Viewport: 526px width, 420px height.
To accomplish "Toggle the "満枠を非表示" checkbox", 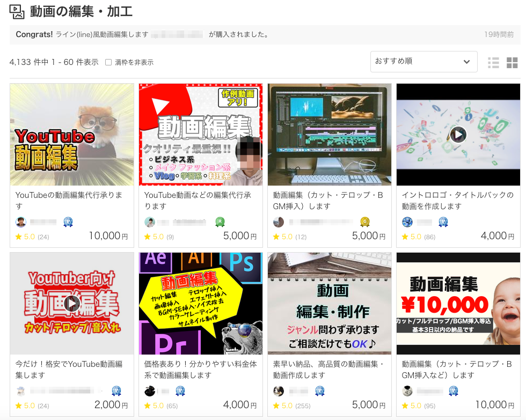I will pos(108,62).
